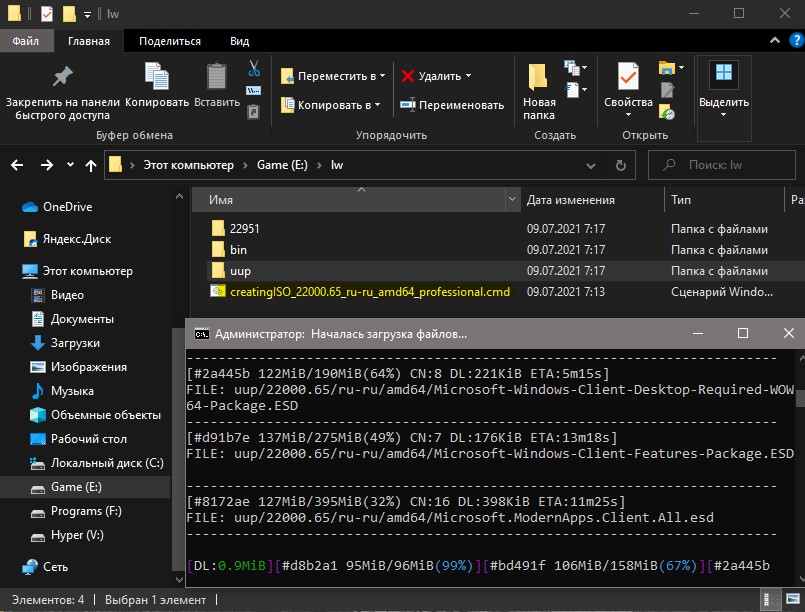
Task: Open Яндекс.Диск in the navigation pane
Action: pos(76,239)
